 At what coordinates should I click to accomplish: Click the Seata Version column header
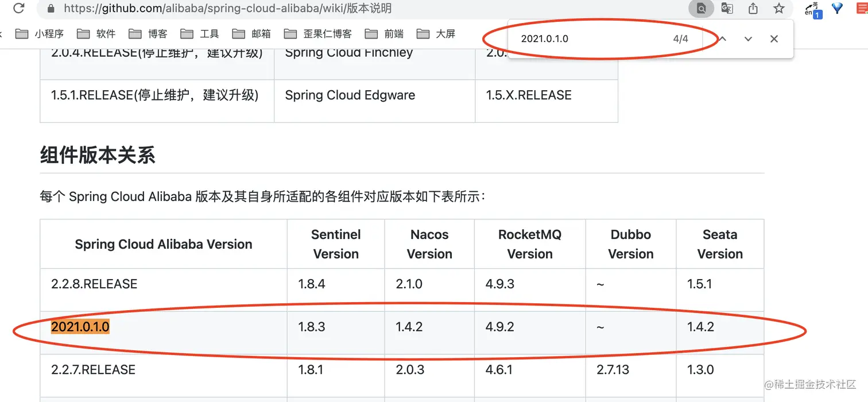(720, 244)
